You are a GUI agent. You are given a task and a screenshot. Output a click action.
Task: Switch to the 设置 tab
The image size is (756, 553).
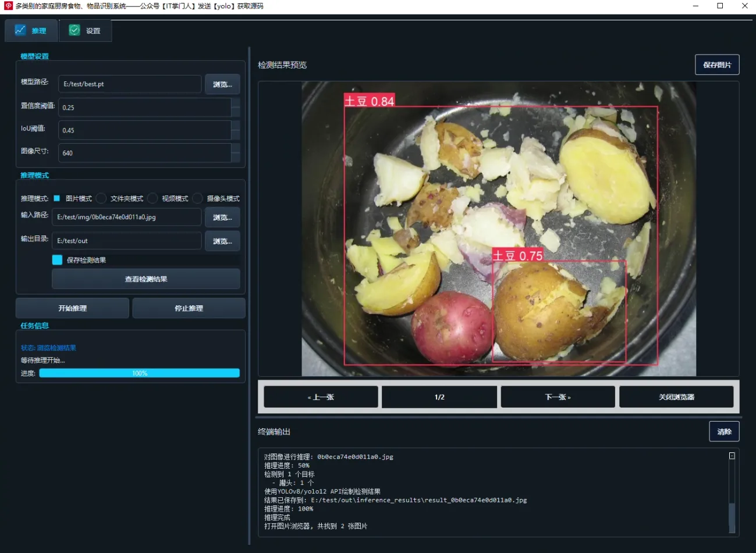tap(85, 31)
